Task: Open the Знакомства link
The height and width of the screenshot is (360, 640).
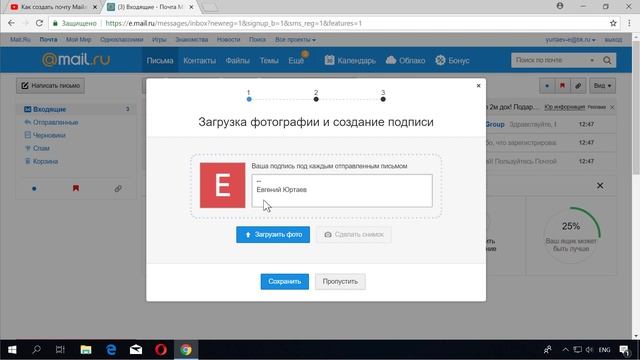Action: [192, 40]
